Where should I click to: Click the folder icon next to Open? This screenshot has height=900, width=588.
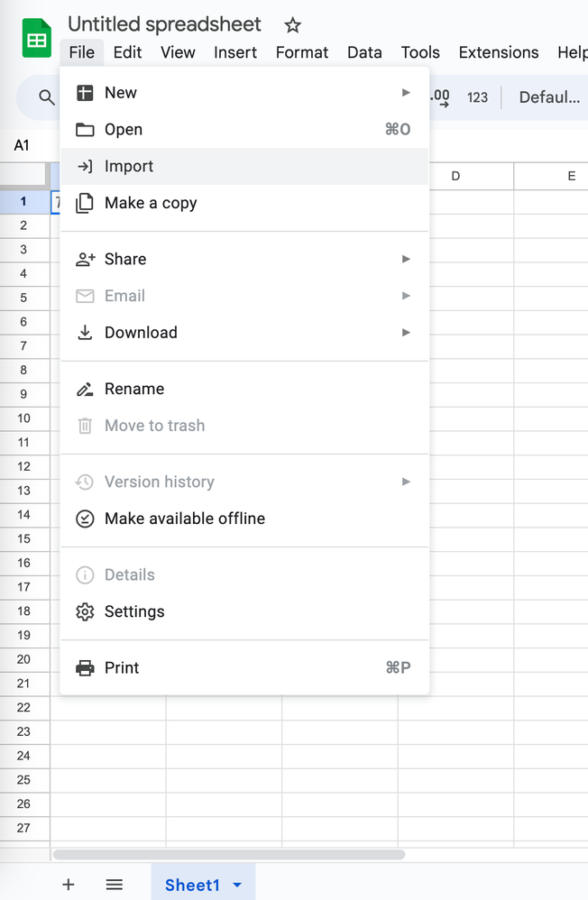[x=85, y=129]
